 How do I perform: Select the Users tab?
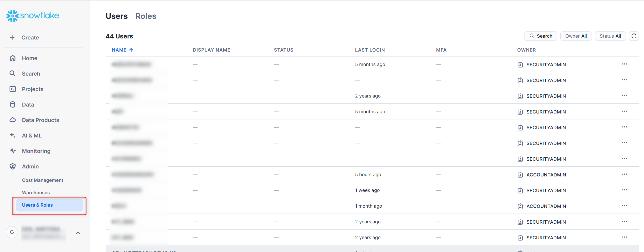117,16
